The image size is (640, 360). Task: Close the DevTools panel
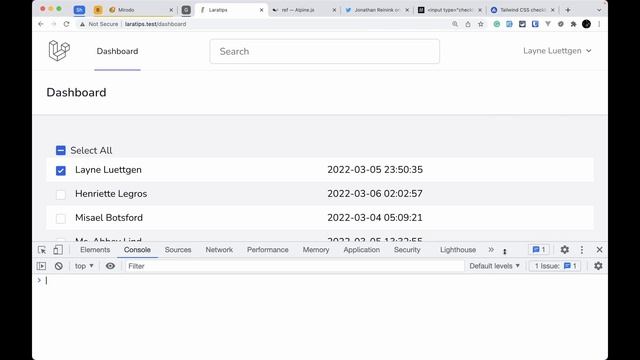(x=599, y=249)
